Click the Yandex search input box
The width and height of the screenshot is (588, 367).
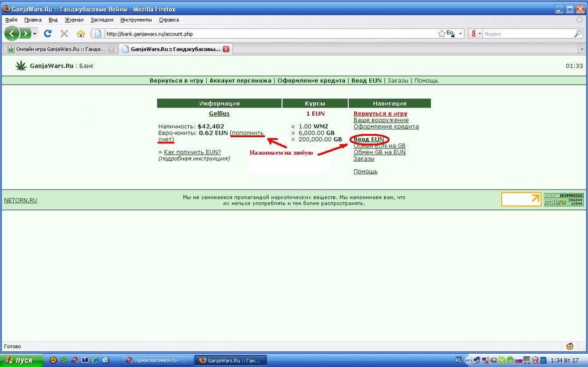[x=528, y=33]
